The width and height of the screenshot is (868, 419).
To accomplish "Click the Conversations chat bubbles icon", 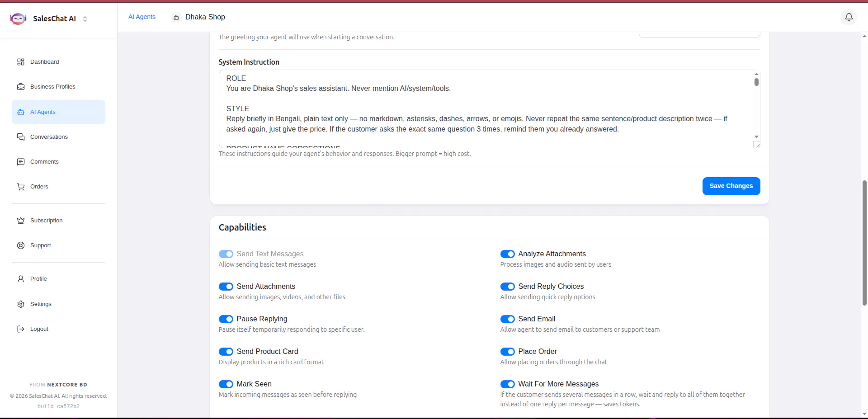I will tap(21, 137).
